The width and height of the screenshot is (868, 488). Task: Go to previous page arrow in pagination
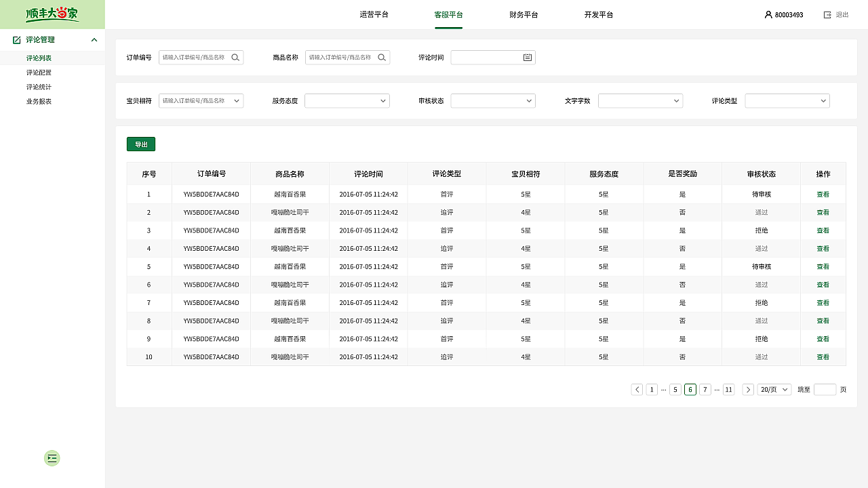[x=637, y=390]
